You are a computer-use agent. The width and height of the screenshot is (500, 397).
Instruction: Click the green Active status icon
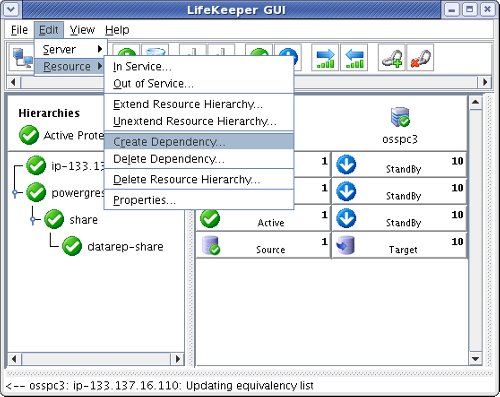click(210, 219)
